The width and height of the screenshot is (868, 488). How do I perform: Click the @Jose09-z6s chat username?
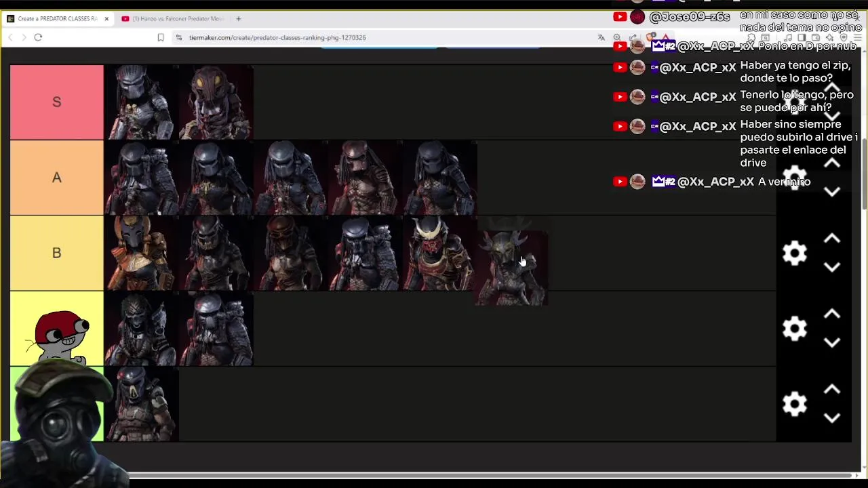(689, 17)
